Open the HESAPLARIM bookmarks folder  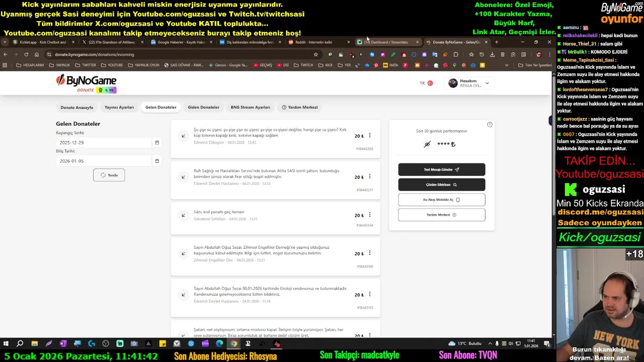point(30,65)
